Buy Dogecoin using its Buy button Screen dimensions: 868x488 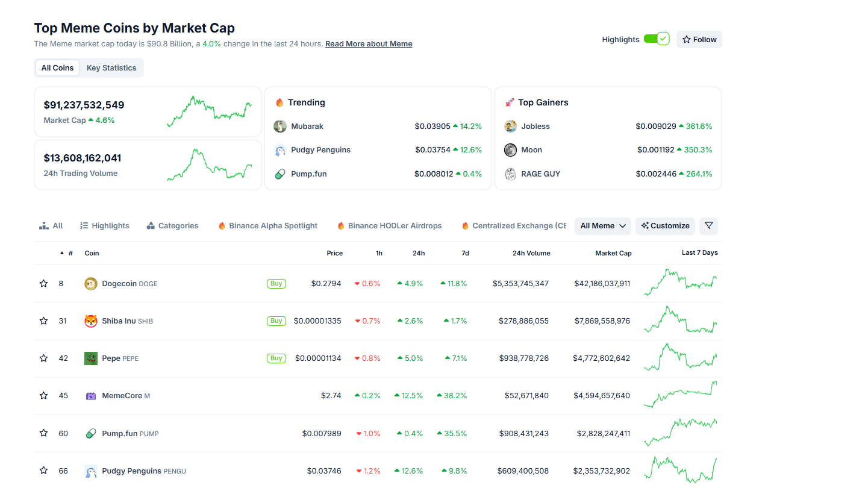[x=276, y=284]
